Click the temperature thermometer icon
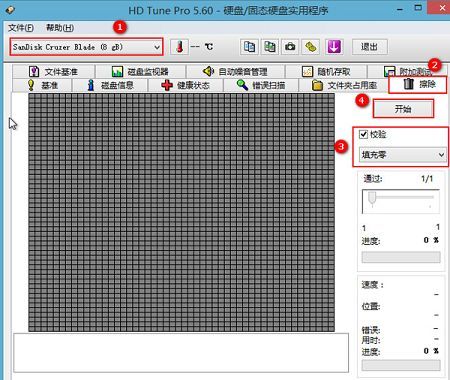The image size is (450, 380). point(179,47)
